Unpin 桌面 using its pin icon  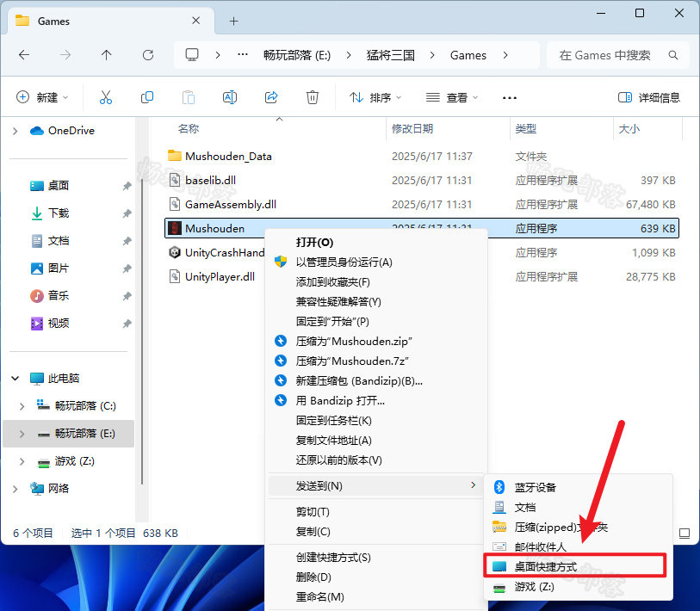(127, 186)
